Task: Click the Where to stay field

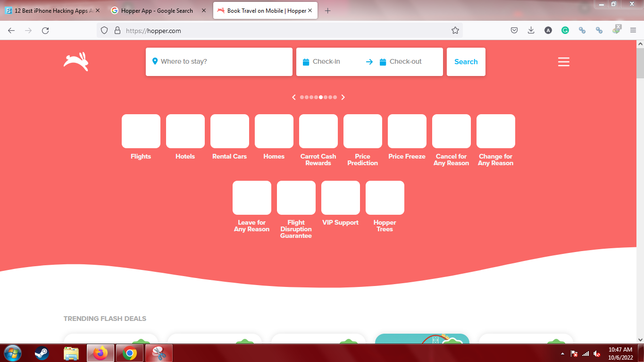Action: coord(219,62)
